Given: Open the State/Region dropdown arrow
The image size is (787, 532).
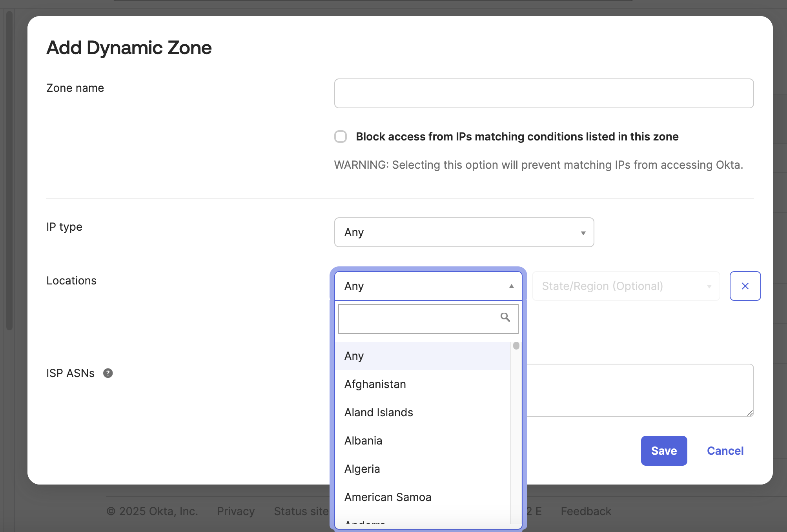Looking at the screenshot, I should coord(709,286).
